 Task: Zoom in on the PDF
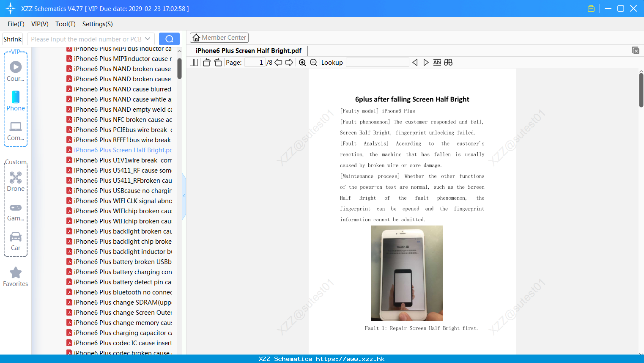pos(302,63)
